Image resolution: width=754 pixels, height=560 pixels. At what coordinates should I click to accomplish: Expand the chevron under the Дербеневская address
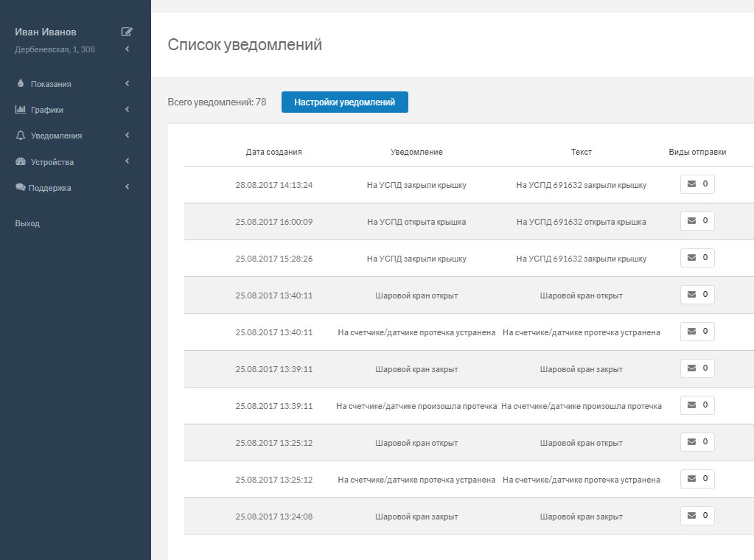pos(127,47)
